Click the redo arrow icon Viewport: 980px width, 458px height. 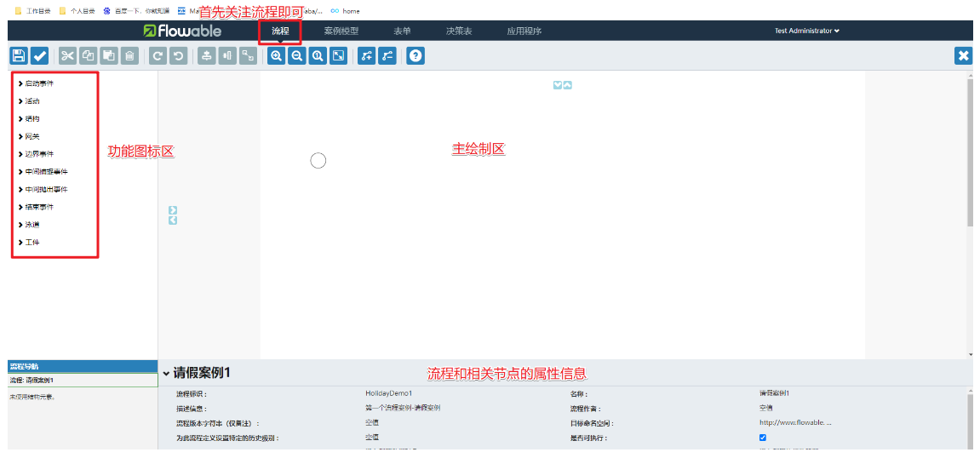point(158,55)
